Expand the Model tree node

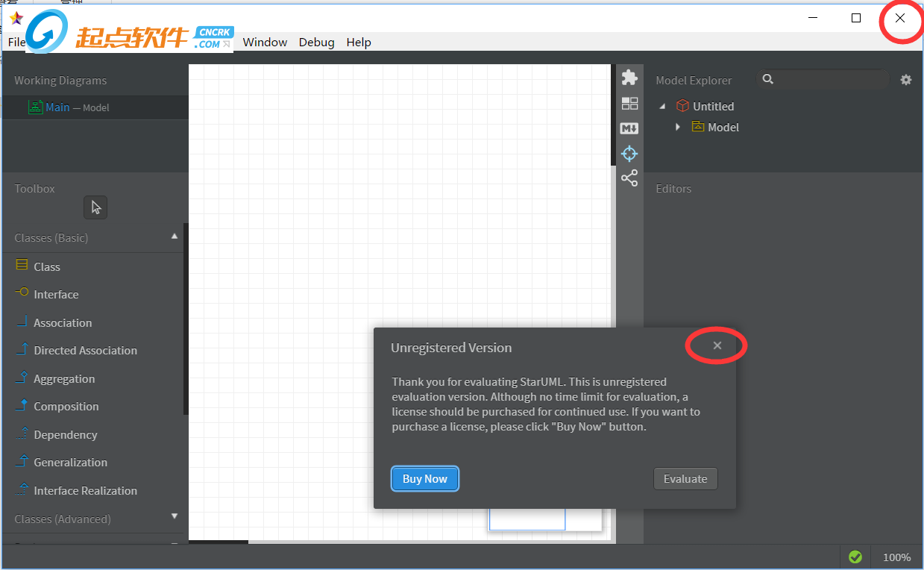pyautogui.click(x=678, y=127)
